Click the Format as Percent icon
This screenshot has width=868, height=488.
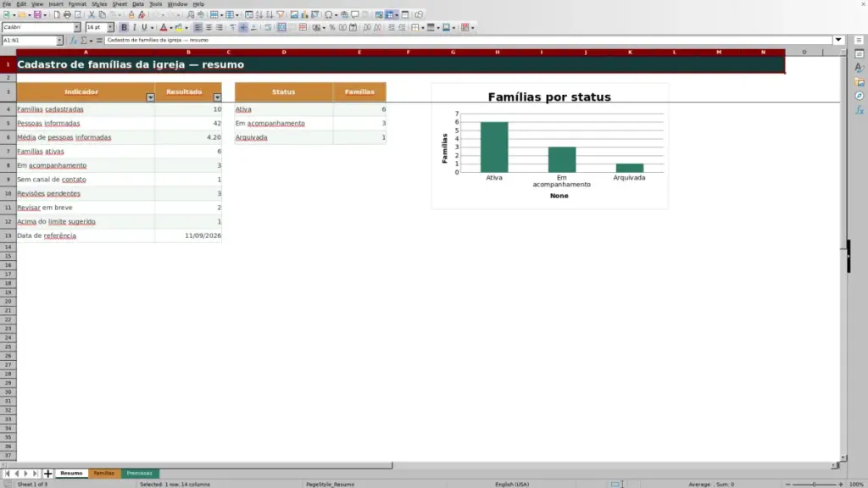(x=332, y=28)
